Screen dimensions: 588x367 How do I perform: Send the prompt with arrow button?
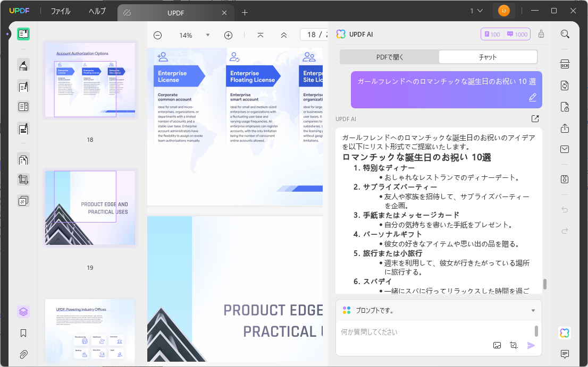point(531,345)
